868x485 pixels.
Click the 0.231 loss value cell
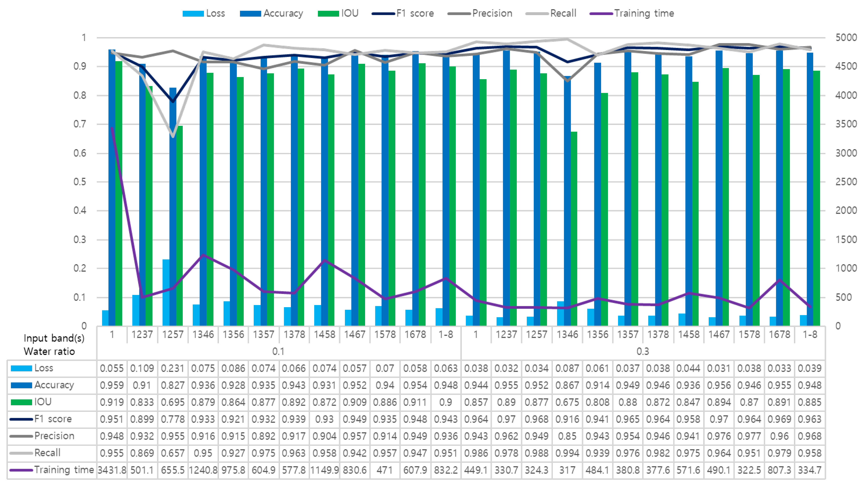pos(172,368)
